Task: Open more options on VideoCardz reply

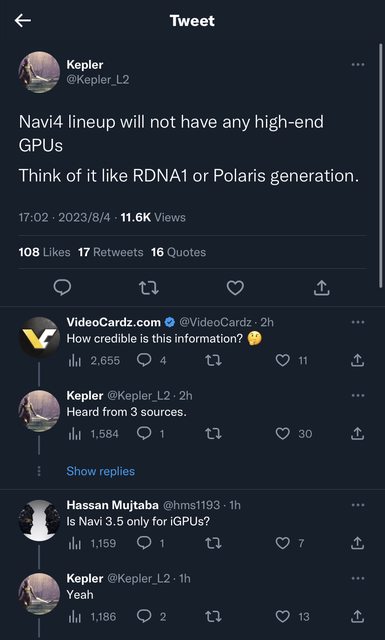Action: click(x=358, y=322)
